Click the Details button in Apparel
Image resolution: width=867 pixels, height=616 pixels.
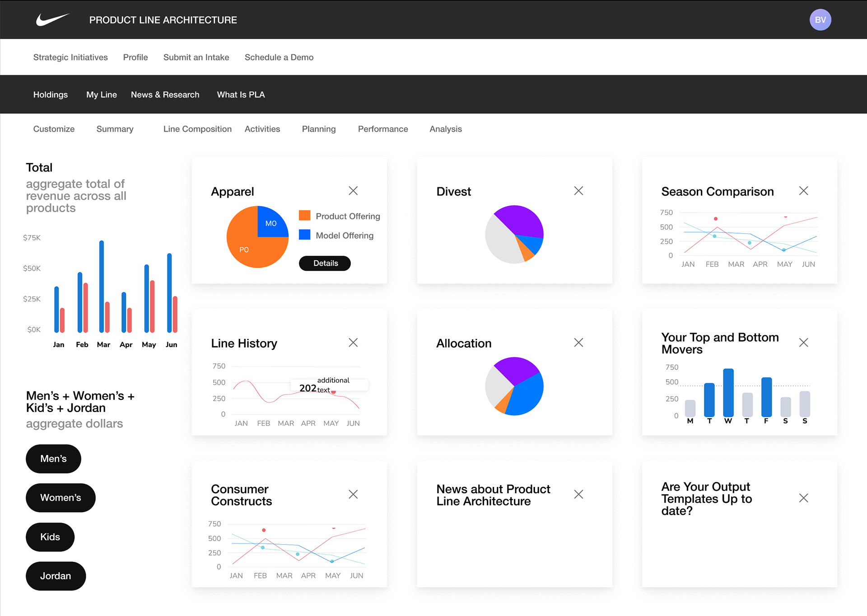pyautogui.click(x=325, y=263)
